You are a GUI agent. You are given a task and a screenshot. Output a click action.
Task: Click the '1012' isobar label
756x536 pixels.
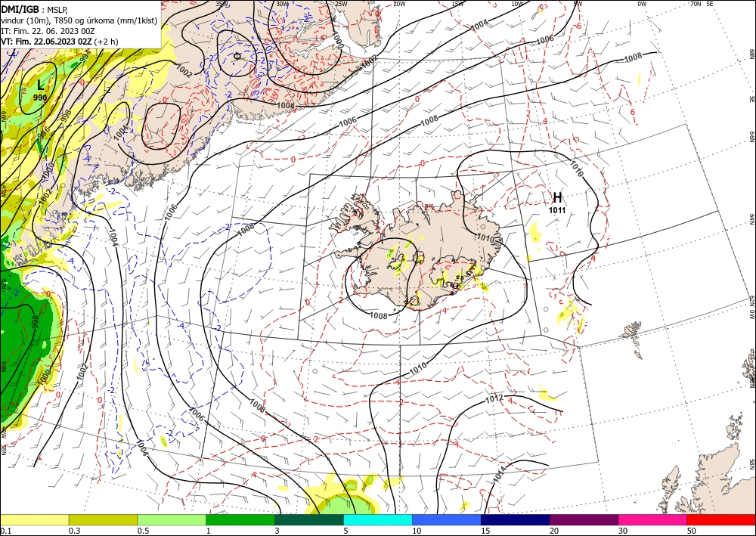494,399
